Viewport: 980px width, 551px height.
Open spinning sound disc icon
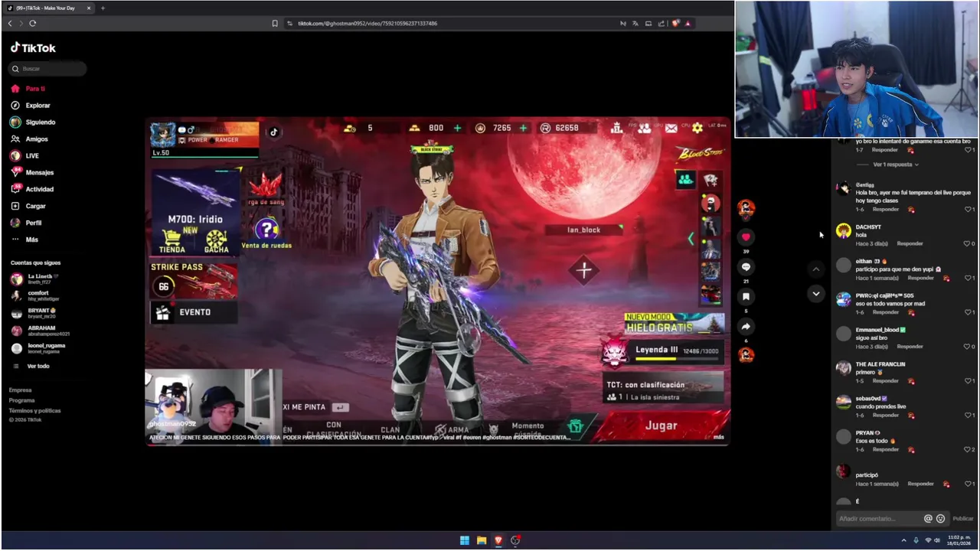(746, 355)
